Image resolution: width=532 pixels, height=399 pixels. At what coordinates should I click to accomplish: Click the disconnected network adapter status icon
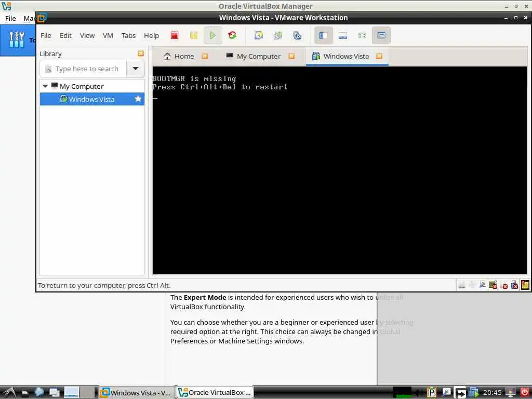click(x=493, y=285)
